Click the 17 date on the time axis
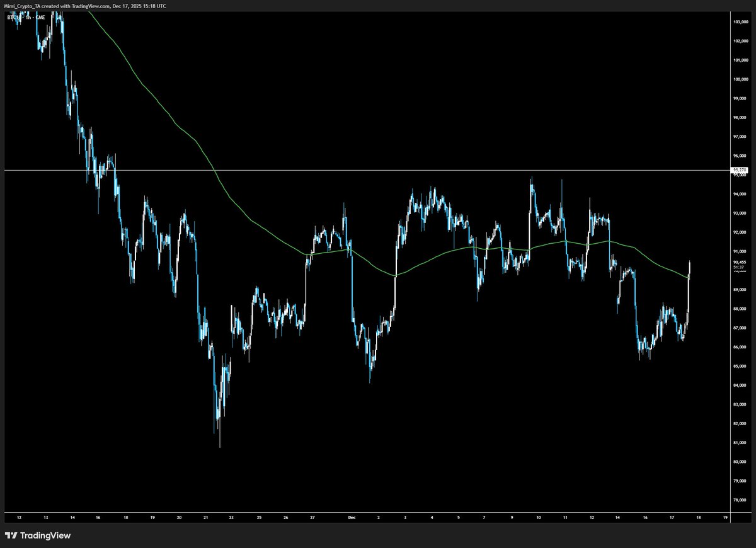The image size is (756, 548). (x=672, y=517)
